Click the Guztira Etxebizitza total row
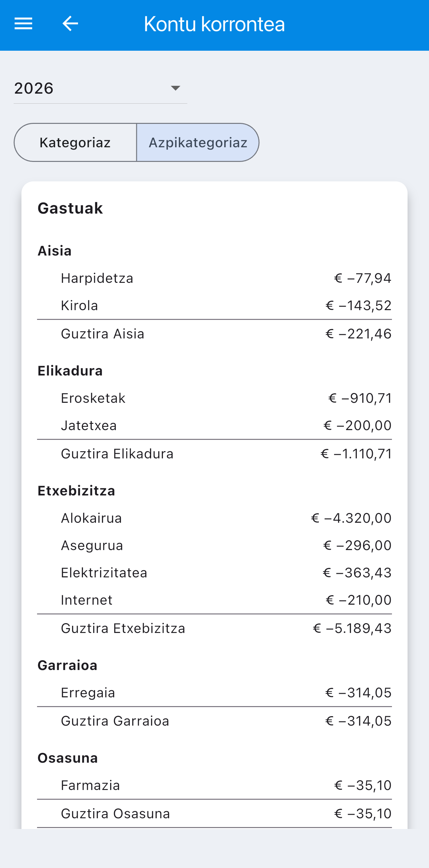Screen dimensions: 429x868 pos(214,628)
